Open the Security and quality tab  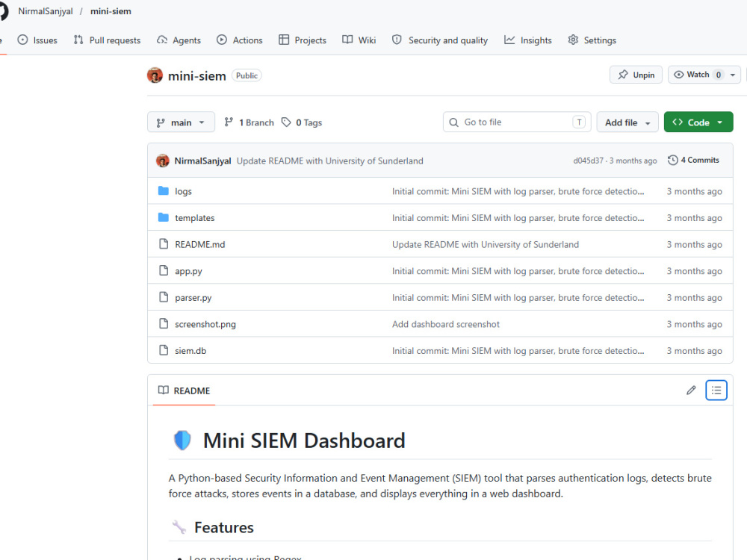click(x=440, y=40)
